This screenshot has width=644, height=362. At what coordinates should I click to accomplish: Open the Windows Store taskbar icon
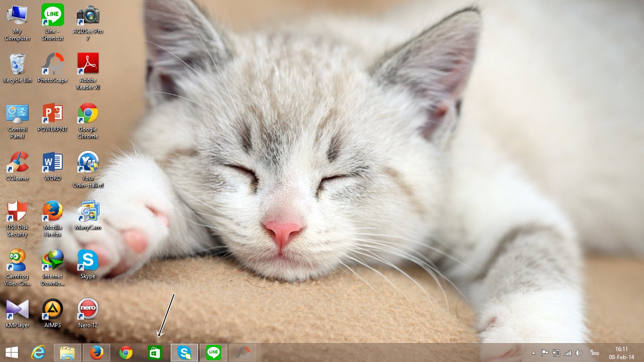(155, 353)
